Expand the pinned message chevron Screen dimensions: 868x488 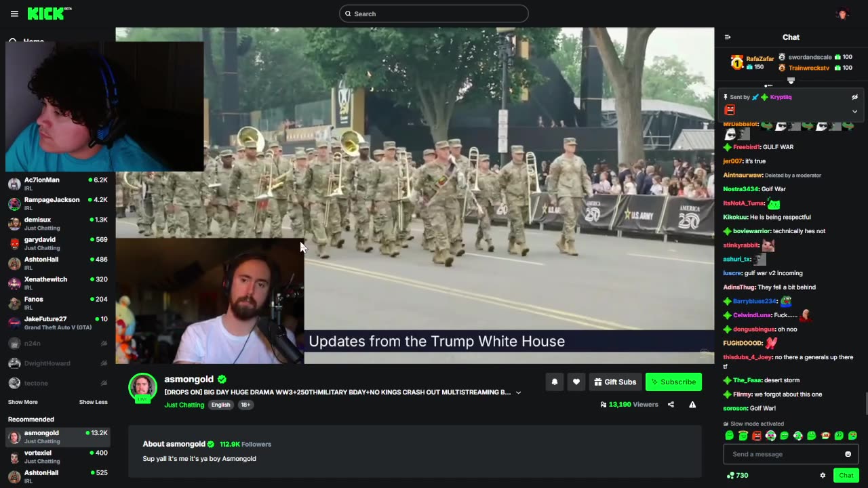[854, 111]
